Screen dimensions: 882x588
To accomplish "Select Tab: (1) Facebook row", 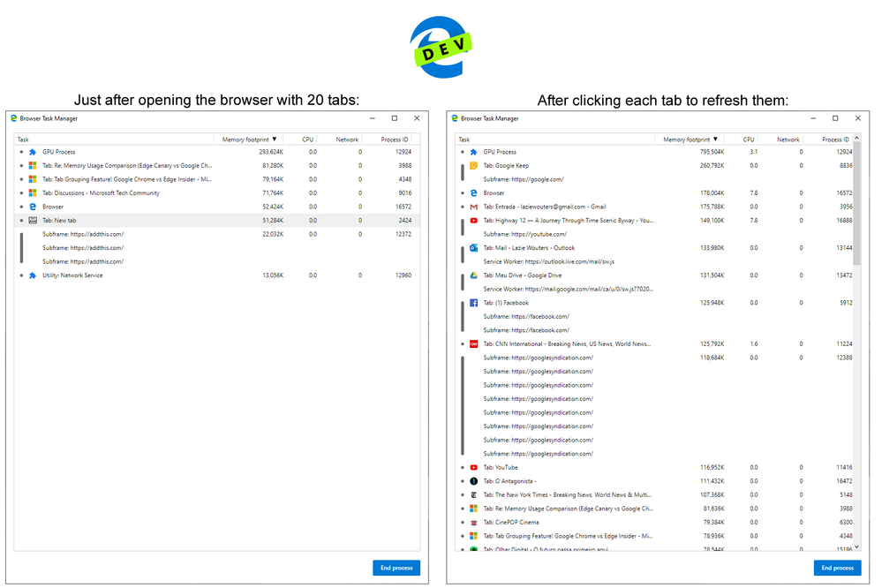I will point(654,303).
